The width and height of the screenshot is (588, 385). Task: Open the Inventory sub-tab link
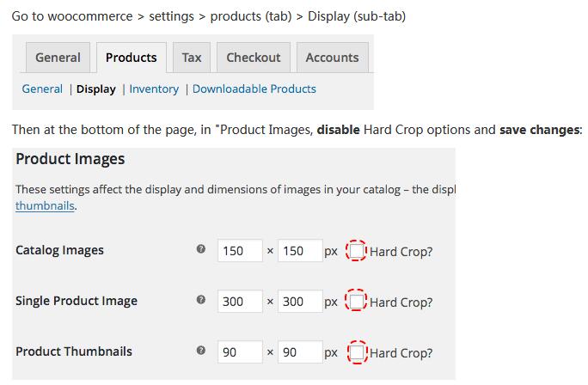pos(154,89)
